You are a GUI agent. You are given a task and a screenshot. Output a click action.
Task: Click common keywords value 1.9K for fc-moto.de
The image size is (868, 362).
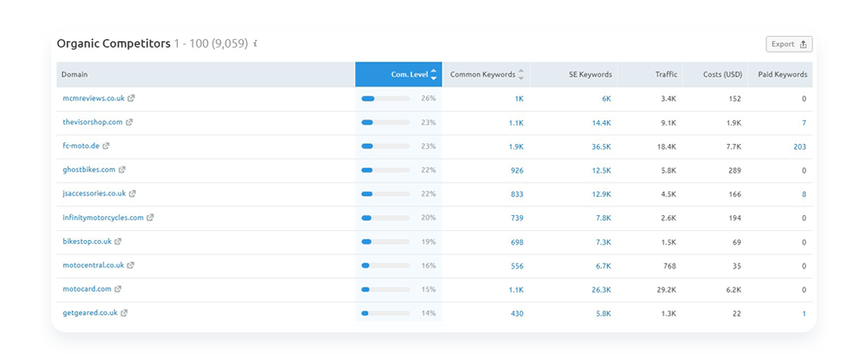pyautogui.click(x=516, y=146)
